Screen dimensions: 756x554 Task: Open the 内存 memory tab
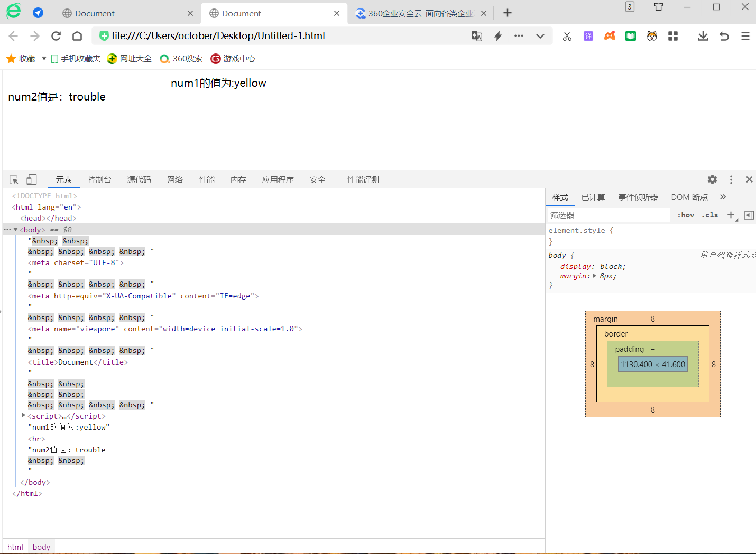pyautogui.click(x=238, y=180)
